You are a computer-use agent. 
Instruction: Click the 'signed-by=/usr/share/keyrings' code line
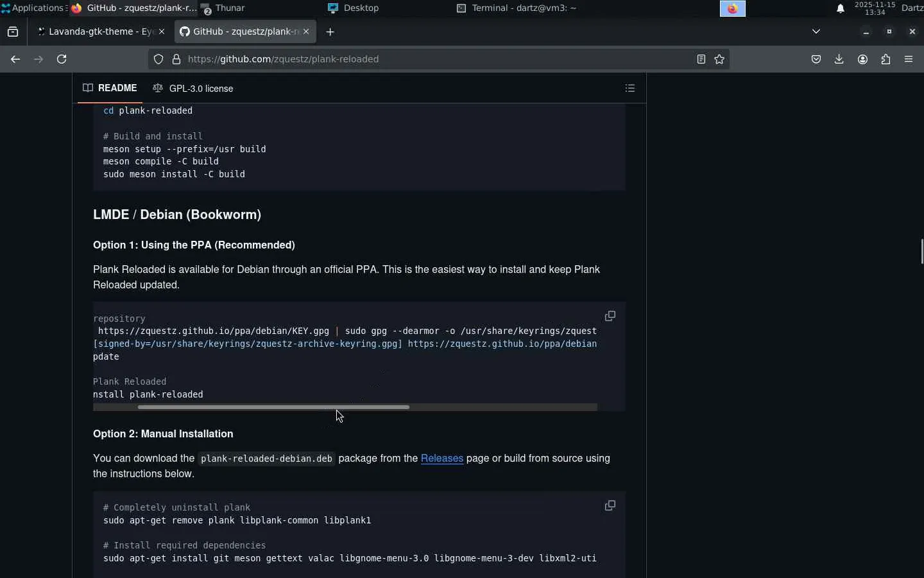345,344
